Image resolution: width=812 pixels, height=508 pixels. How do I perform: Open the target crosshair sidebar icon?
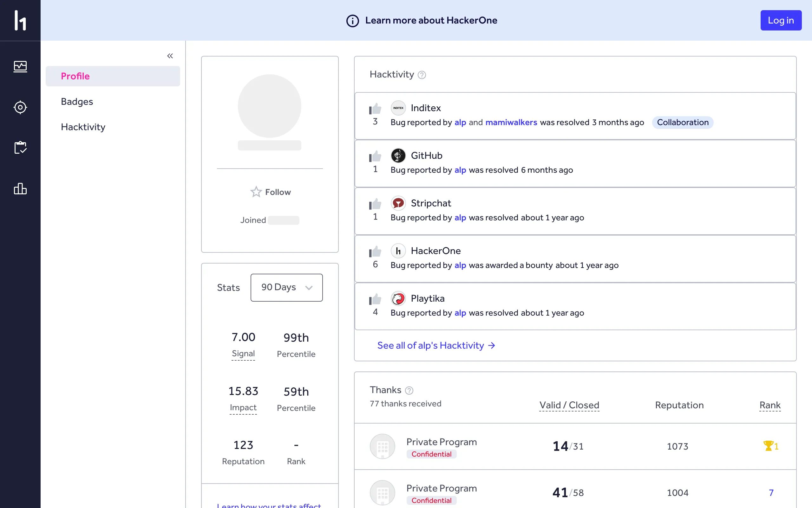pos(20,107)
